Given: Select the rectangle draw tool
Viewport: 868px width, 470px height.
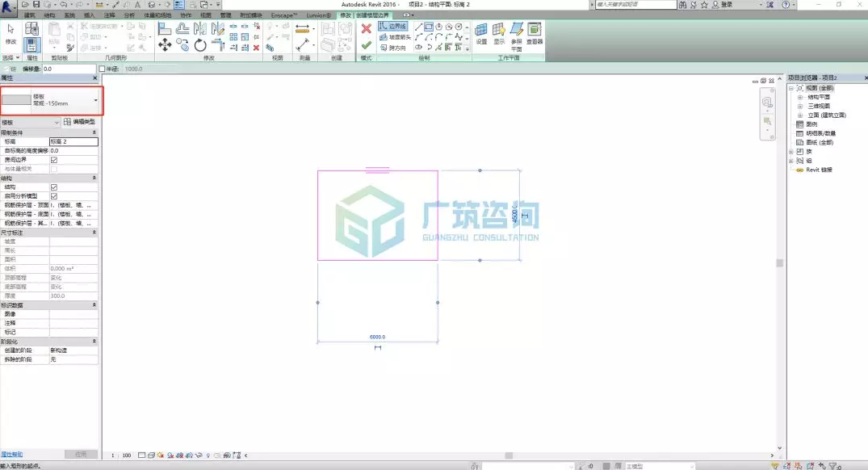Looking at the screenshot, I should click(x=429, y=27).
